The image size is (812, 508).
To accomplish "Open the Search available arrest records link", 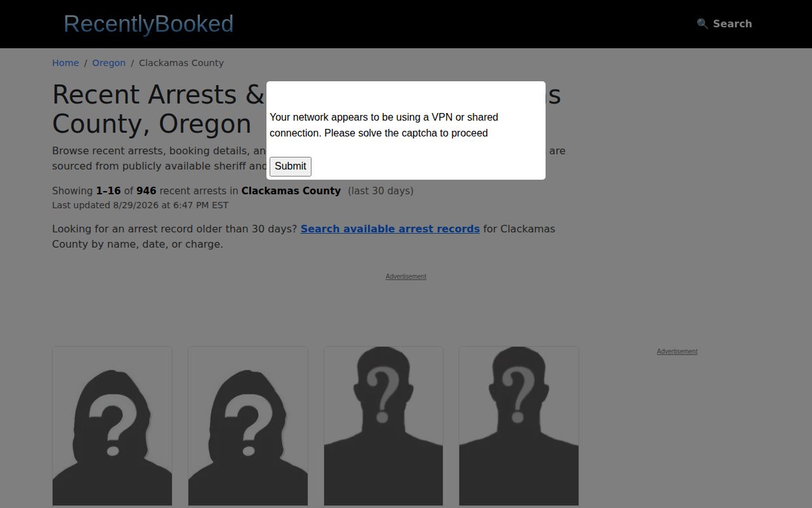I will click(390, 229).
